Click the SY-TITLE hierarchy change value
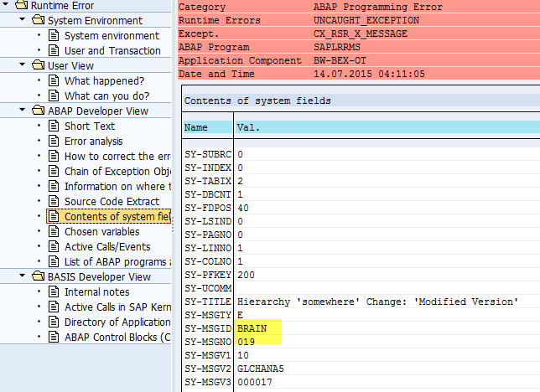The height and width of the screenshot is (392, 540). pos(377,302)
